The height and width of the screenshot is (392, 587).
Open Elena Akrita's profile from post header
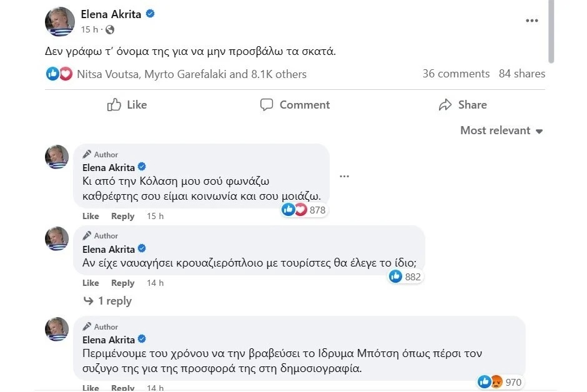[111, 14]
